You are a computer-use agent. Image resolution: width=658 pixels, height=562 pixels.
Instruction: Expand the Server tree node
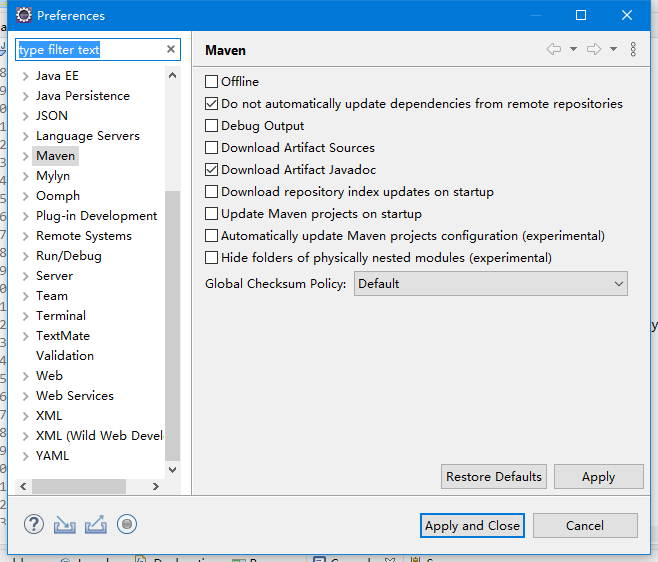click(26, 276)
